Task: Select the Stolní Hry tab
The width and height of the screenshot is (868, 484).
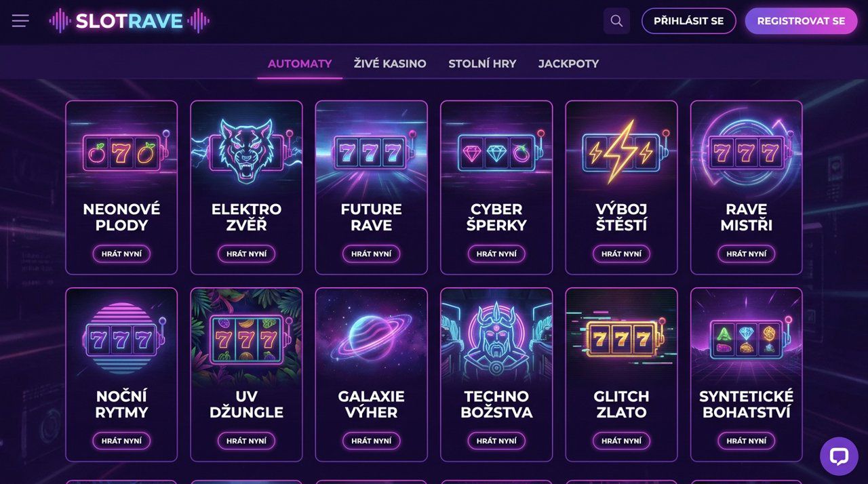Action: 482,64
